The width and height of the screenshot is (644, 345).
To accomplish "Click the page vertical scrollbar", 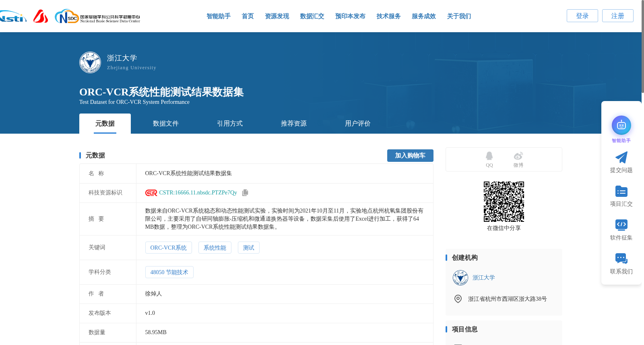I will [x=642, y=47].
